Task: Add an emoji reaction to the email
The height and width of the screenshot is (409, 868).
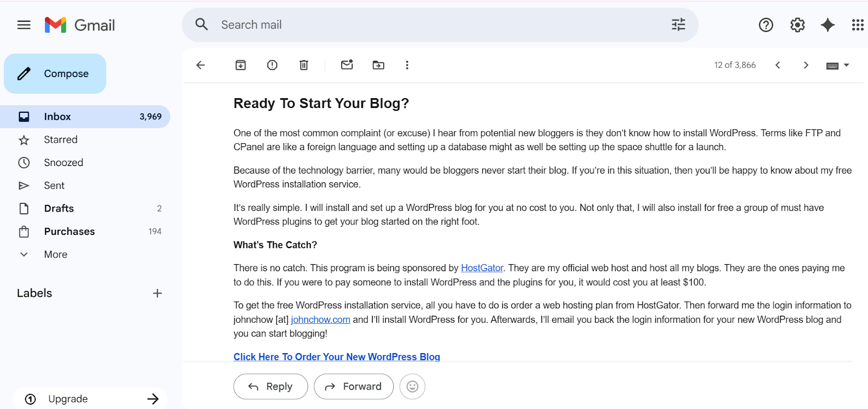Action: coord(412,386)
